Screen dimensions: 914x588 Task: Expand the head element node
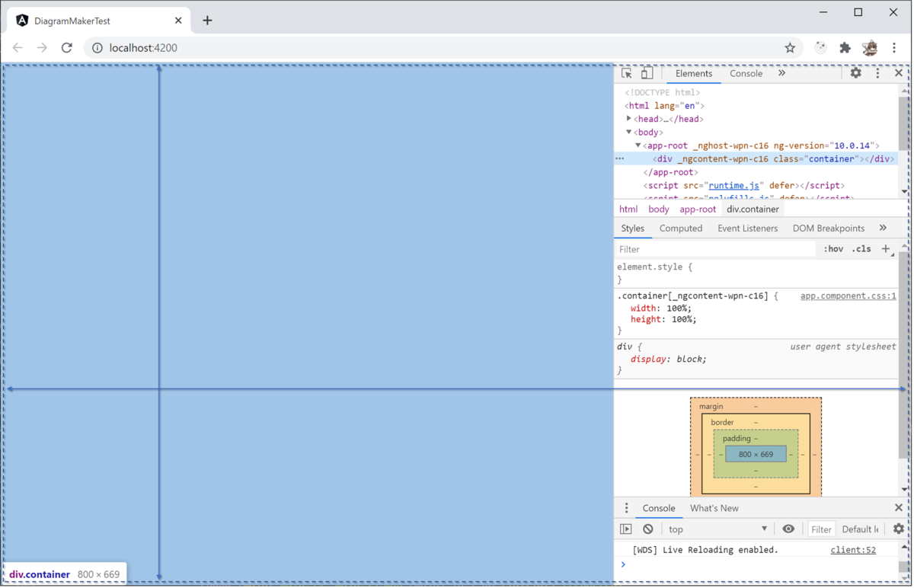(x=629, y=119)
